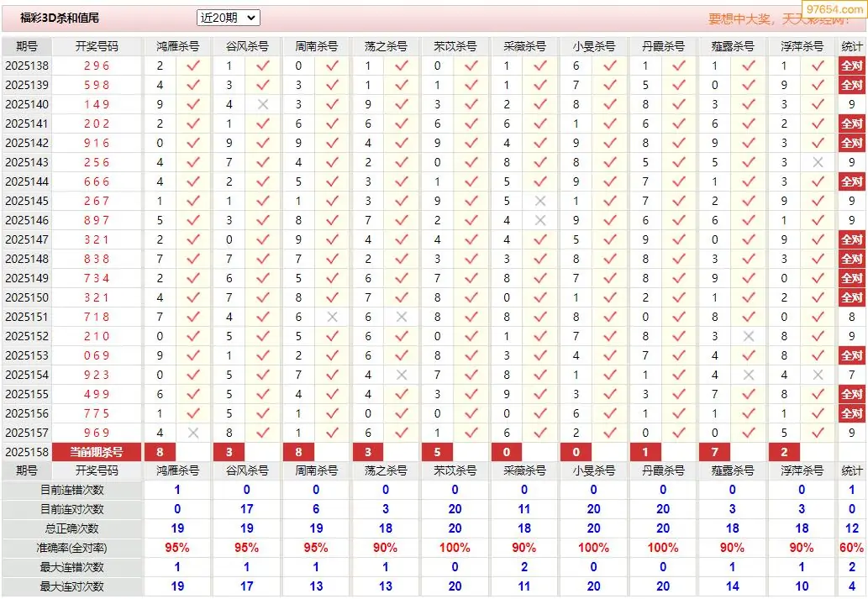The width and height of the screenshot is (868, 599).
Task: Click the red checkmark in row 2025148 under 周南杀号
Action: tap(332, 259)
